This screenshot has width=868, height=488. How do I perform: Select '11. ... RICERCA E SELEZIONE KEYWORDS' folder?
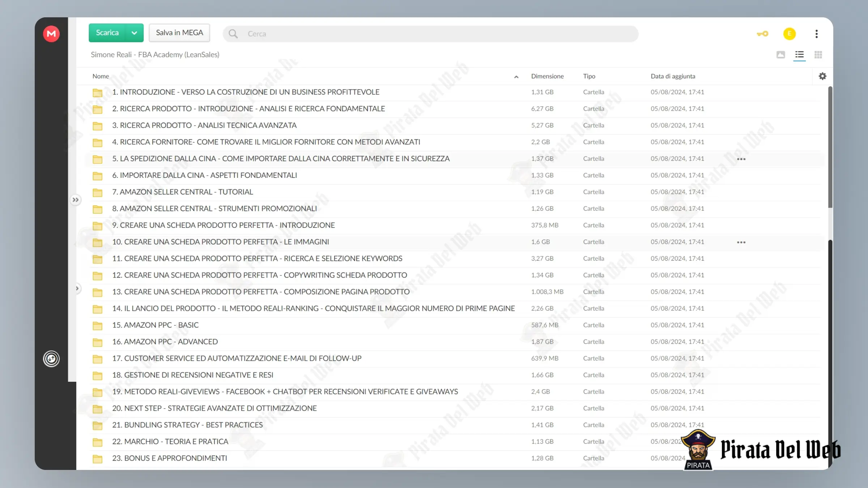tap(257, 258)
